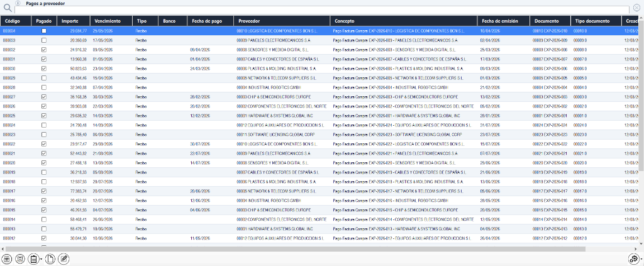This screenshot has width=644, height=266.
Task: Expand the dropdown arrow next to clipboard icon
Action: (x=41, y=259)
